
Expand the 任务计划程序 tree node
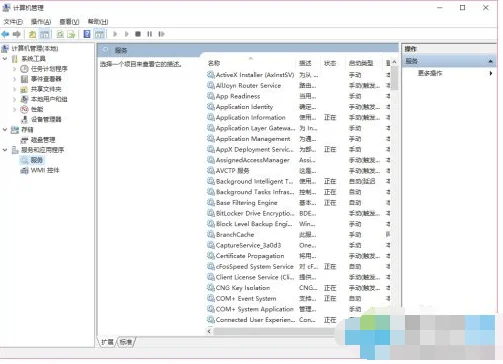tap(14, 69)
